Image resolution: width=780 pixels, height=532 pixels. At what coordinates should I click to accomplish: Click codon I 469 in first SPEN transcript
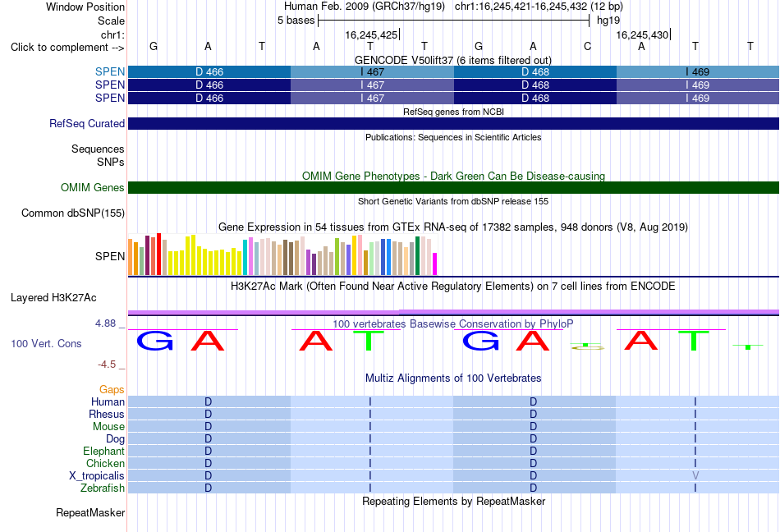(698, 71)
